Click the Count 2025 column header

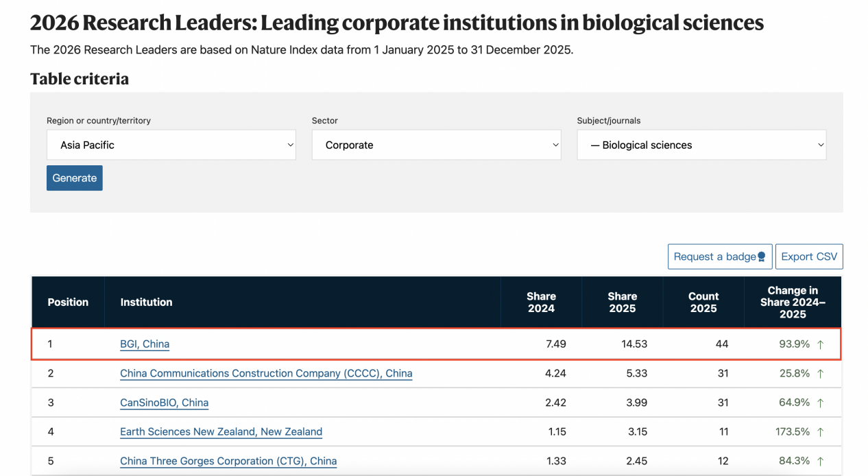tap(703, 302)
